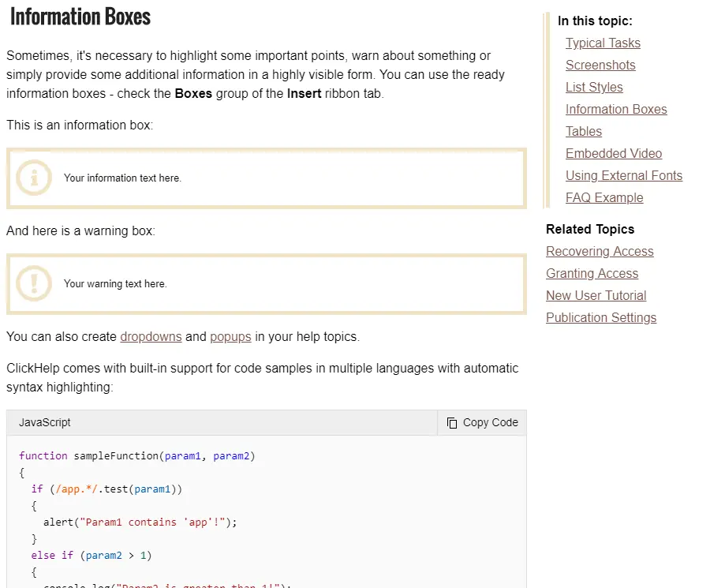
Task: Open the Publication Settings related topic
Action: coord(601,318)
